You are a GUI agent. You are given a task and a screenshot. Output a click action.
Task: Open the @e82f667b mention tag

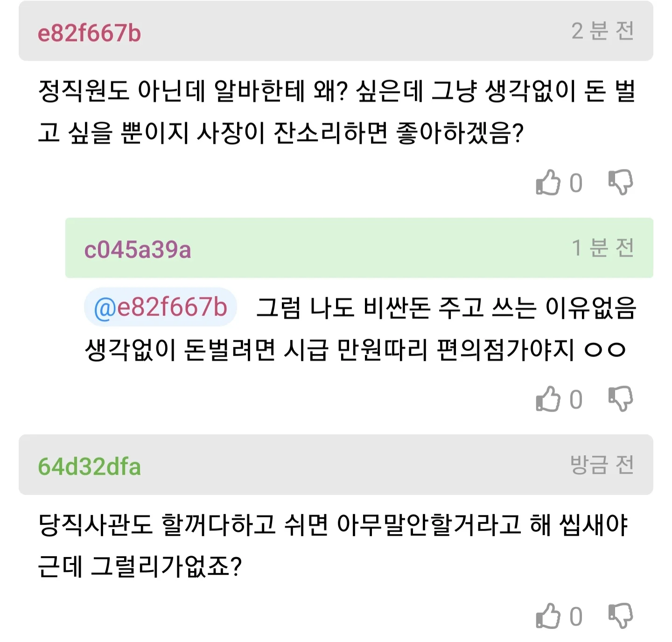tap(161, 307)
